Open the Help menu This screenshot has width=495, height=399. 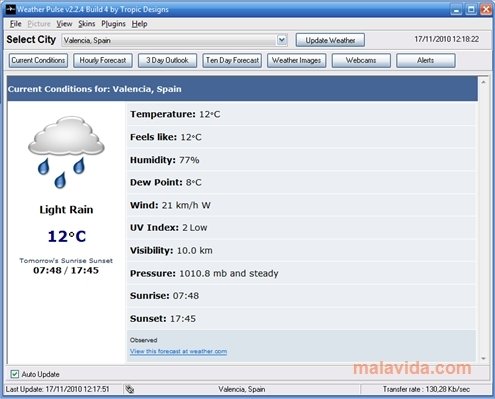tap(139, 24)
